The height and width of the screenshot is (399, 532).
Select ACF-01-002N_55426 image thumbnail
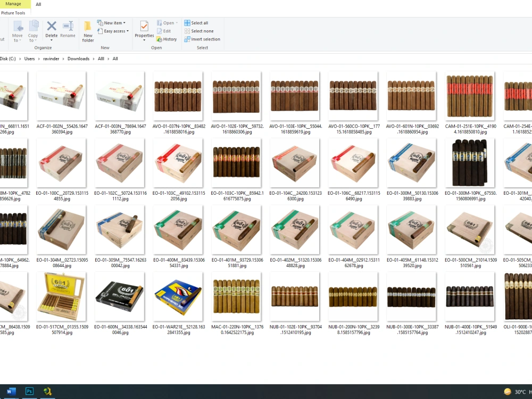click(61, 95)
